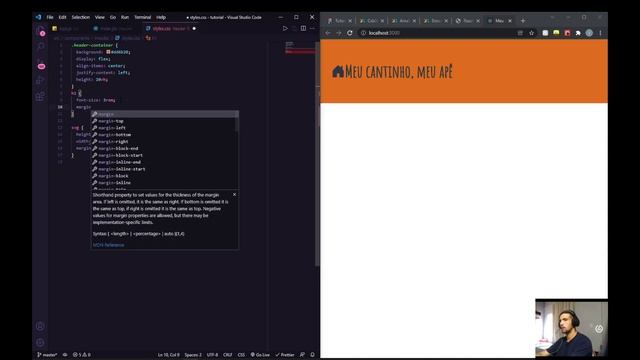The height and width of the screenshot is (360, 640).
Task: Choose margin-block-start suggestion
Action: 164,155
